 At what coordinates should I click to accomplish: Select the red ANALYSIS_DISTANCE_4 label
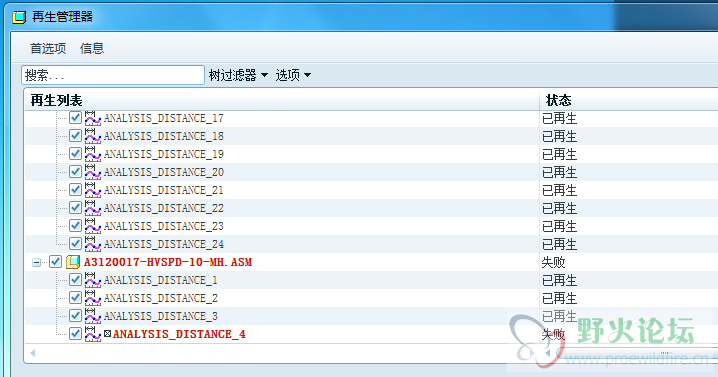179,334
